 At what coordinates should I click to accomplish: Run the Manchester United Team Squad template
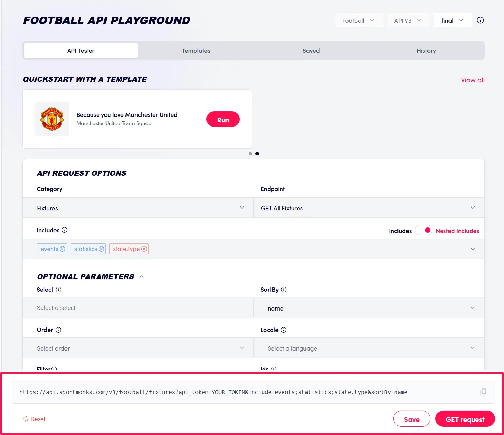click(223, 119)
